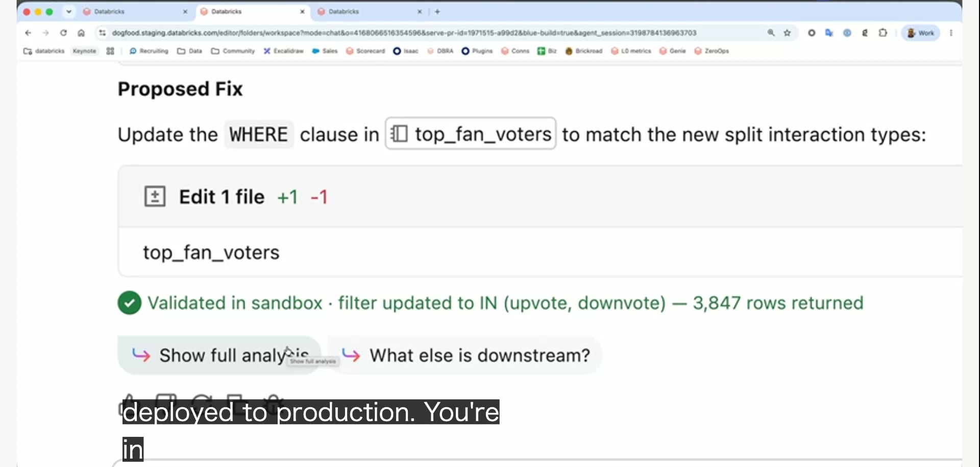Open the Isaac bookmark

(406, 51)
